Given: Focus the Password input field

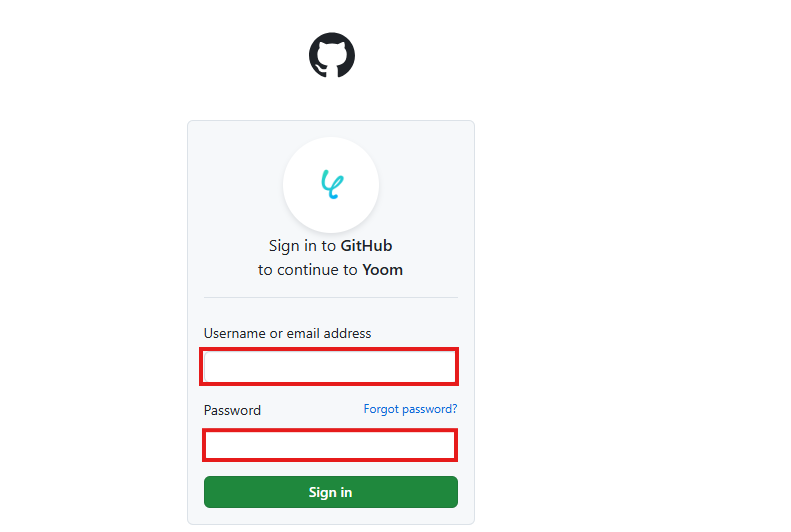Looking at the screenshot, I should 330,445.
